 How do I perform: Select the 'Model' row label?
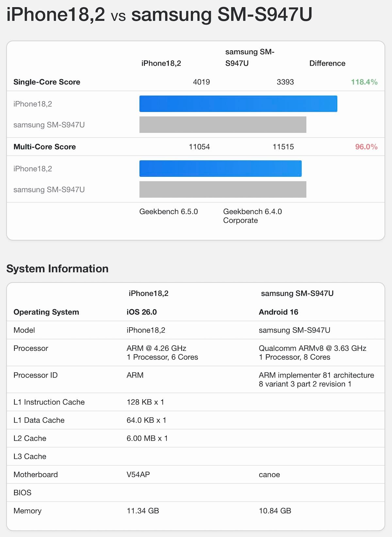point(24,330)
